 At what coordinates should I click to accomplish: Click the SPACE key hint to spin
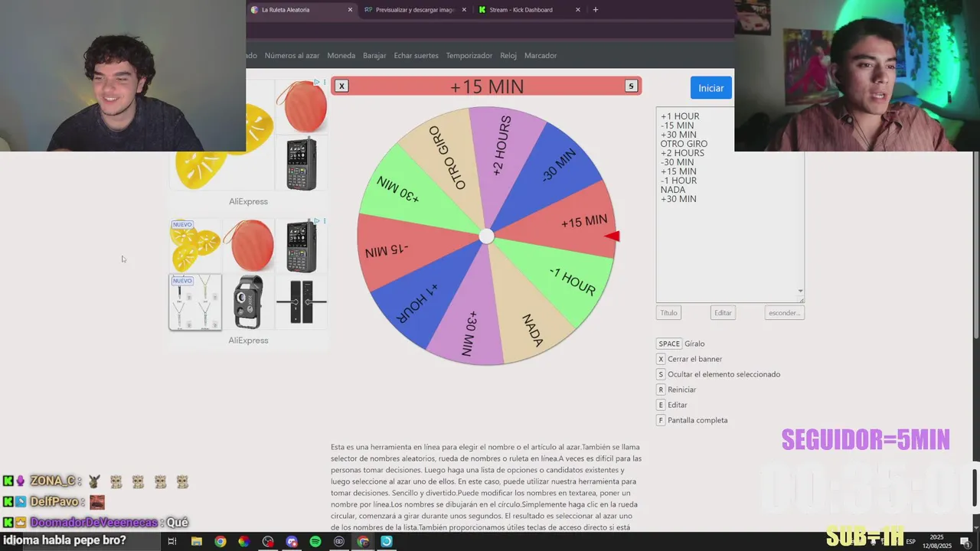click(669, 344)
